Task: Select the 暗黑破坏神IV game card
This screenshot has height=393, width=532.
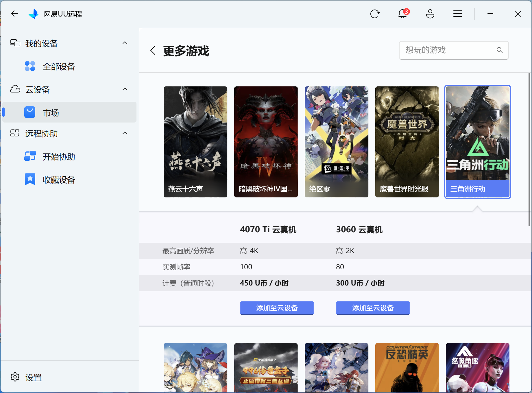Action: tap(266, 142)
